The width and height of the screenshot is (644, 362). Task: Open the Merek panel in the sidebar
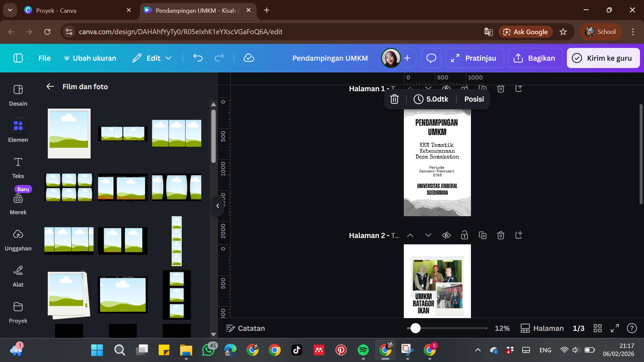click(18, 203)
